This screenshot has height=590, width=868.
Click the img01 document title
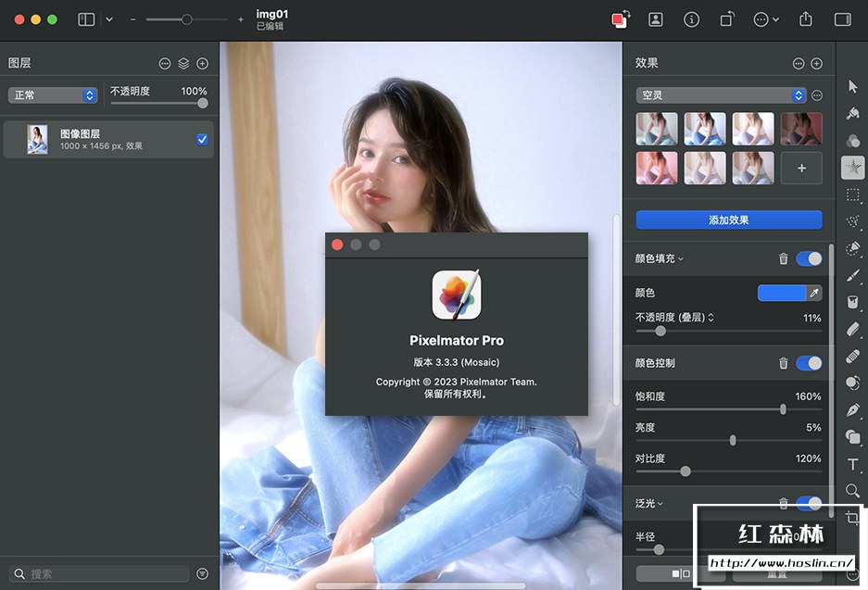tap(271, 14)
